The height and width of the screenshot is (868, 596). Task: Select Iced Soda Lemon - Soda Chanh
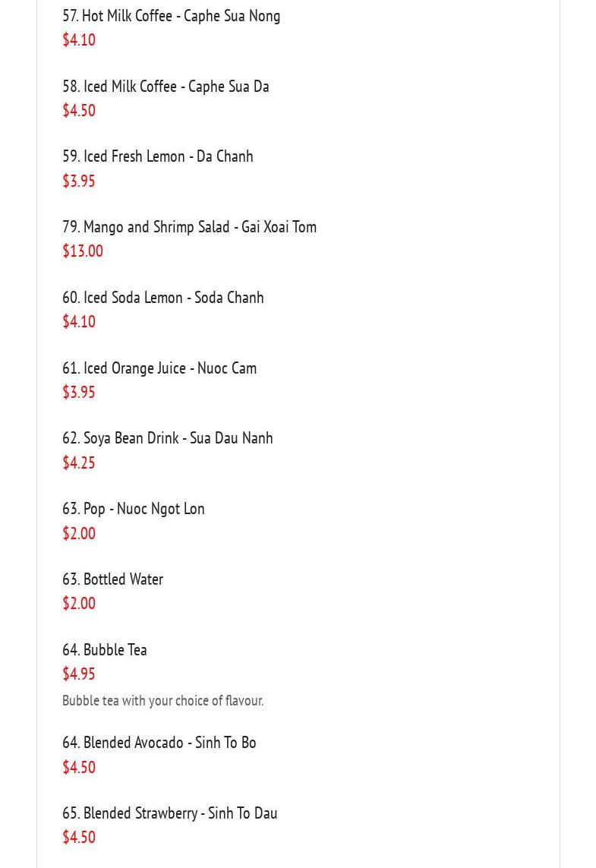162,298
